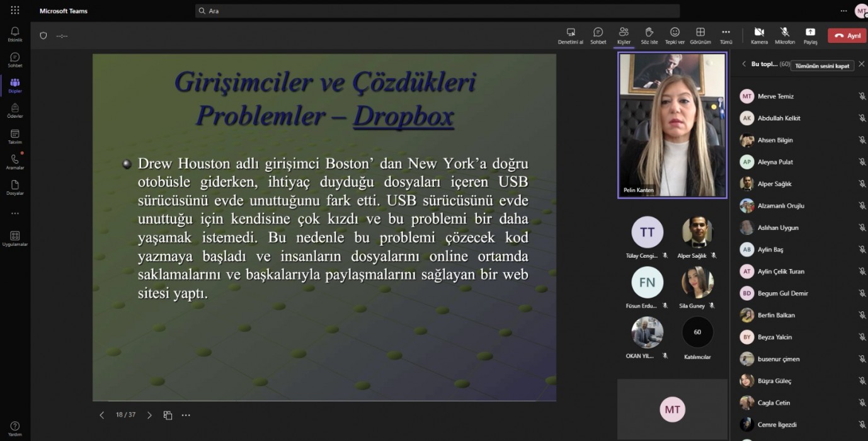Image resolution: width=868 pixels, height=441 pixels.
Task: Click Beyza Yalcin's muted mic icon
Action: pos(862,337)
